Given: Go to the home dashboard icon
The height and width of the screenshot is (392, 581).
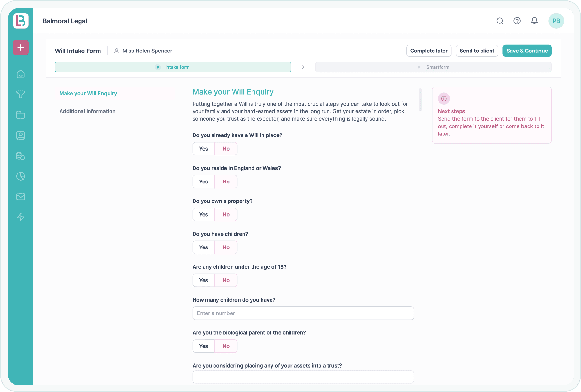Looking at the screenshot, I should pyautogui.click(x=20, y=74).
